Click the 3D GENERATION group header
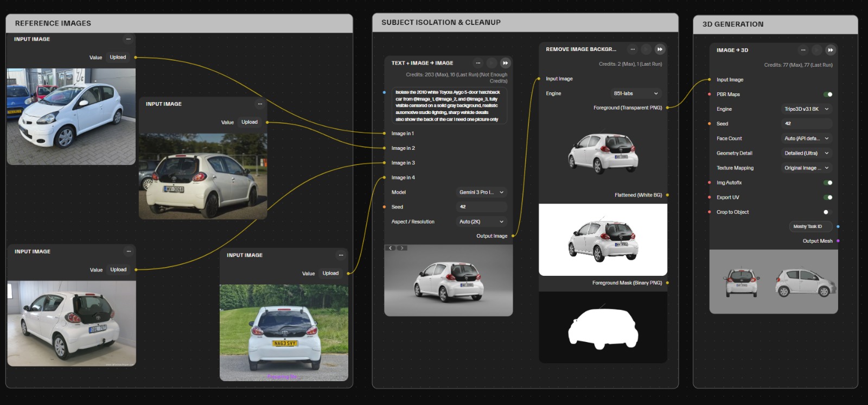Image resolution: width=868 pixels, height=405 pixels. click(x=776, y=24)
